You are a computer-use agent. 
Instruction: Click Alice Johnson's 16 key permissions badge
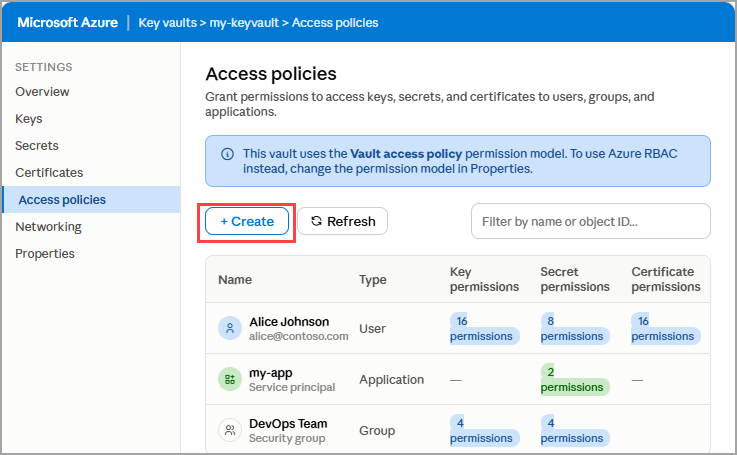pos(484,329)
